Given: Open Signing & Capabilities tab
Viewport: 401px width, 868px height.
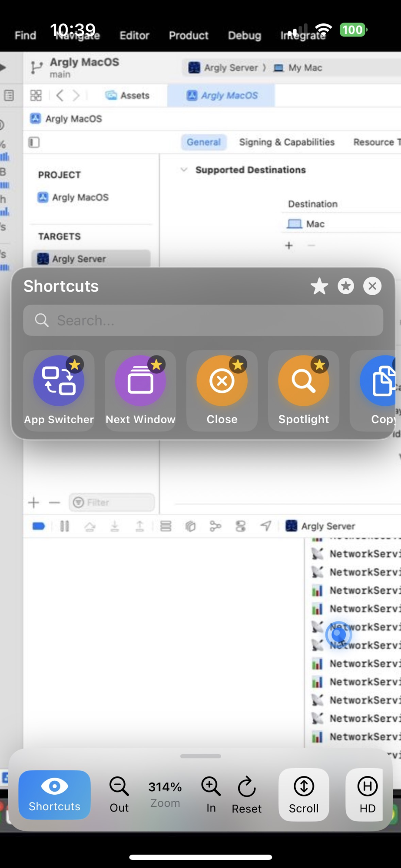Looking at the screenshot, I should [x=287, y=142].
